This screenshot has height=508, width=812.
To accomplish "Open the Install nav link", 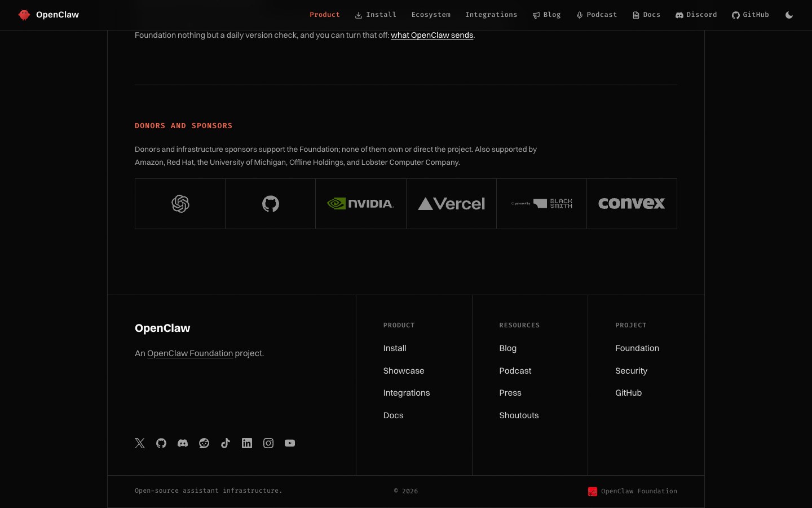I will click(376, 15).
